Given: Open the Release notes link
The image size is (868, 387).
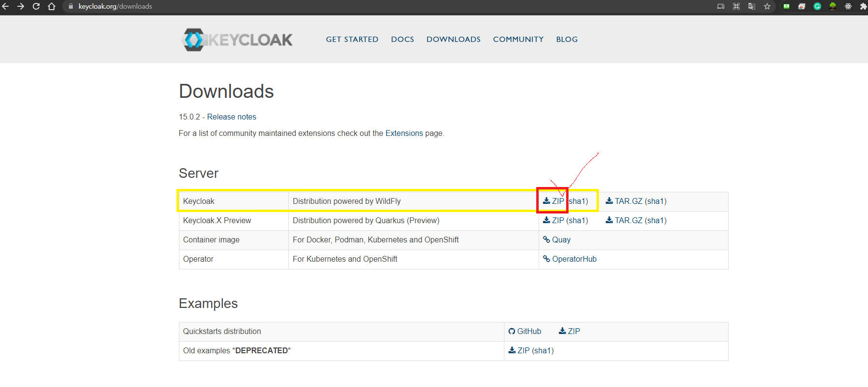Looking at the screenshot, I should pyautogui.click(x=231, y=117).
